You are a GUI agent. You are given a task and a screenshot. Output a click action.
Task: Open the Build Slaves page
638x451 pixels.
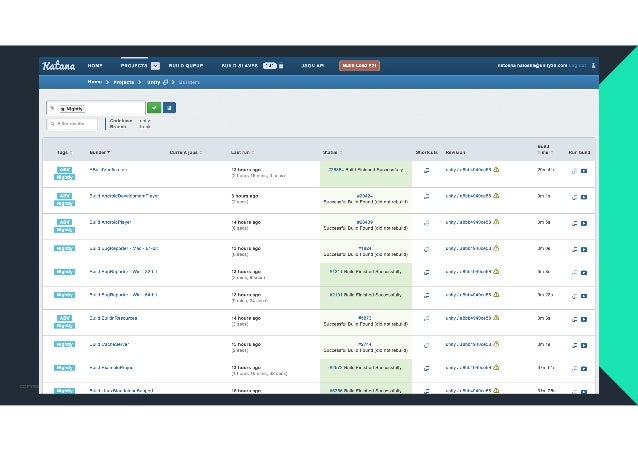coord(240,66)
